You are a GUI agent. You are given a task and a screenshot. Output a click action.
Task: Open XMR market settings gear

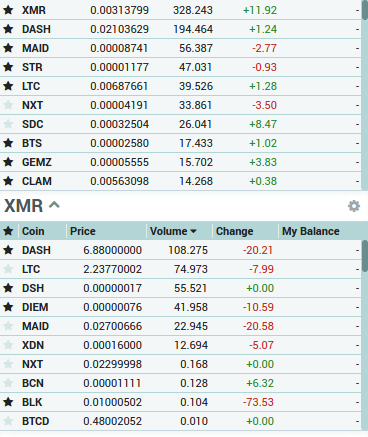pos(354,206)
